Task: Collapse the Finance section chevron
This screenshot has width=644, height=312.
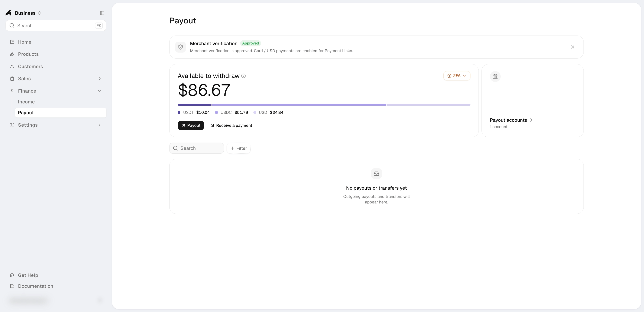Action: coord(99,91)
